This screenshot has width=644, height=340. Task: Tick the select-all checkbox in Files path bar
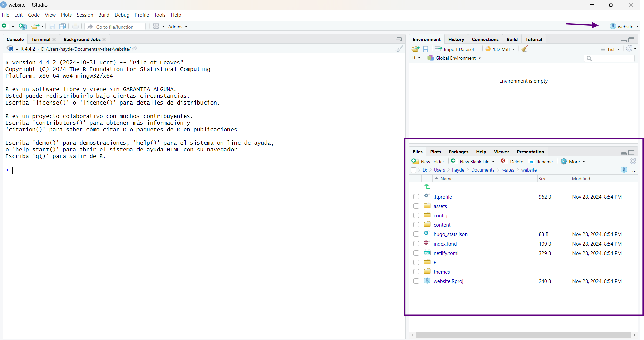click(413, 170)
